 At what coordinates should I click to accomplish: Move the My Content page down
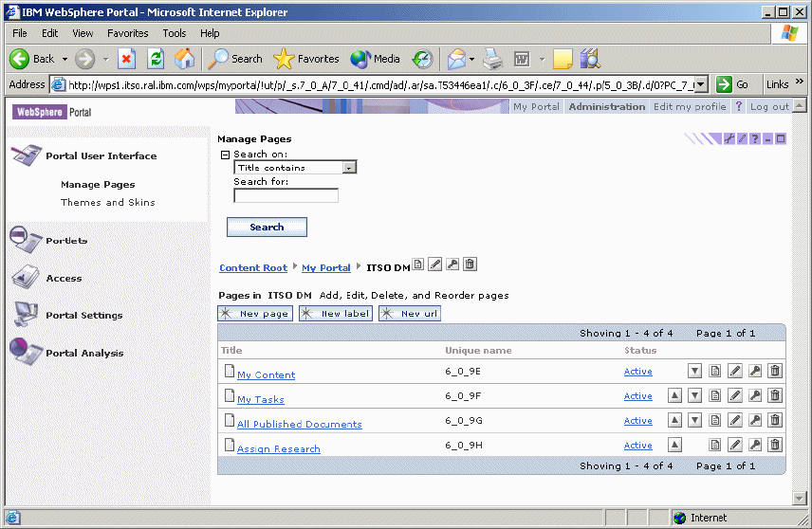(694, 371)
